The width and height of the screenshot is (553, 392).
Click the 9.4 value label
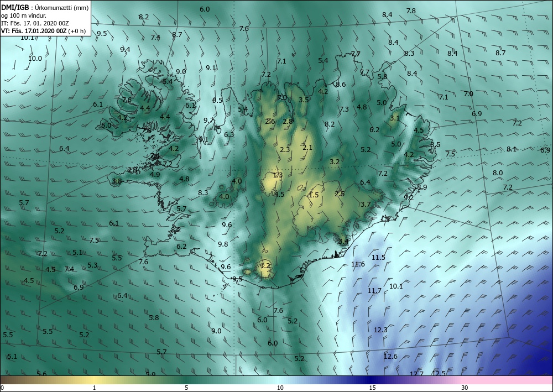point(125,49)
